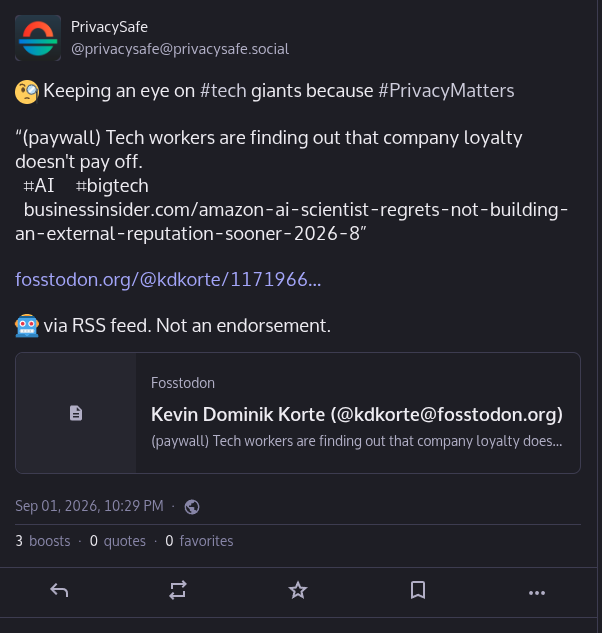Click the PrivacySafe avatar image
Image resolution: width=602 pixels, height=633 pixels.
coord(38,38)
